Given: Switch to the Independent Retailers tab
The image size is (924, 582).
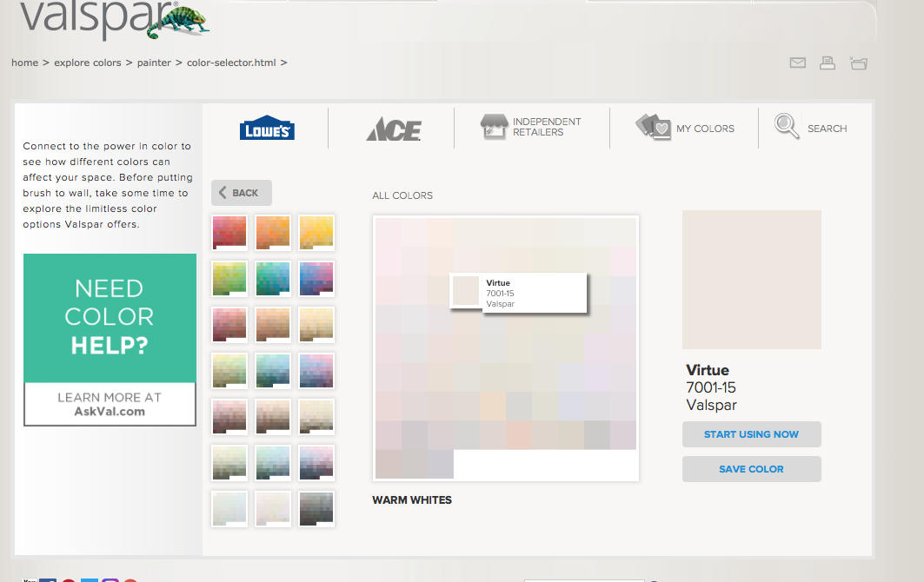Looking at the screenshot, I should [531, 127].
